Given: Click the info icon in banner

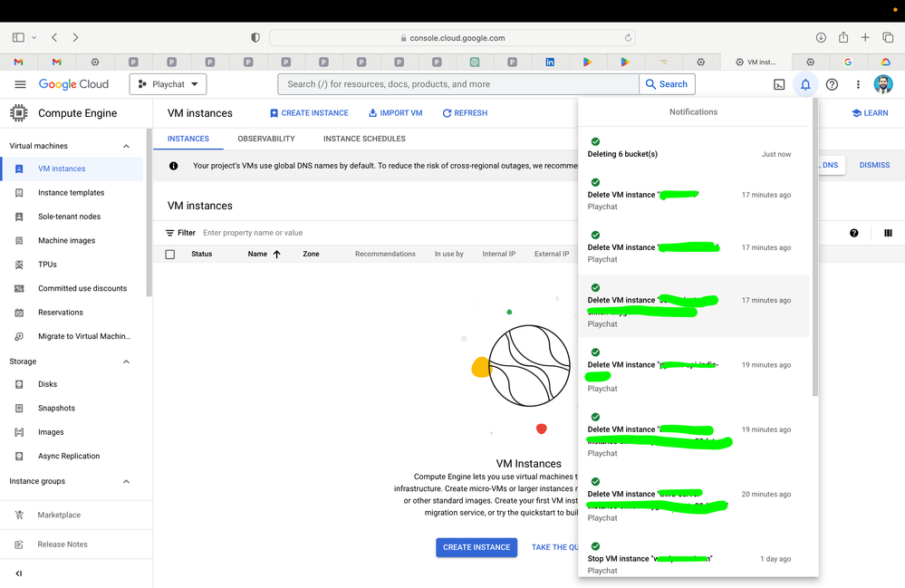Looking at the screenshot, I should (173, 166).
